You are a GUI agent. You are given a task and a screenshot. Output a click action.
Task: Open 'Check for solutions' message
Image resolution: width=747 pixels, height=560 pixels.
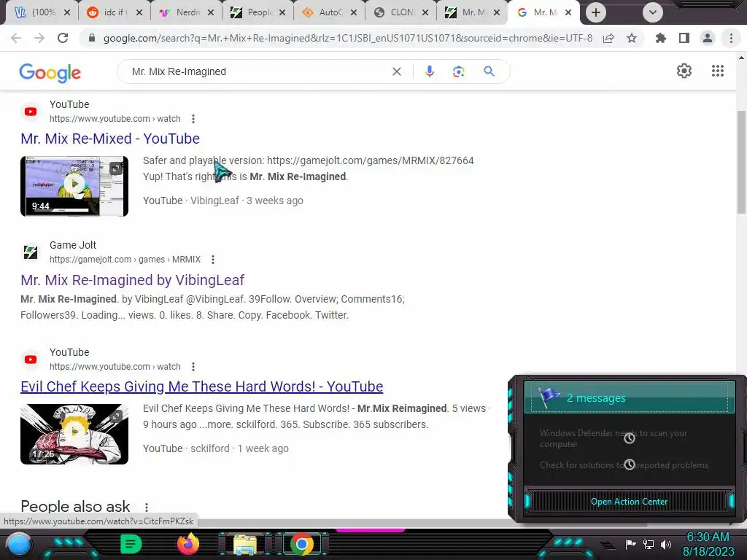(624, 465)
